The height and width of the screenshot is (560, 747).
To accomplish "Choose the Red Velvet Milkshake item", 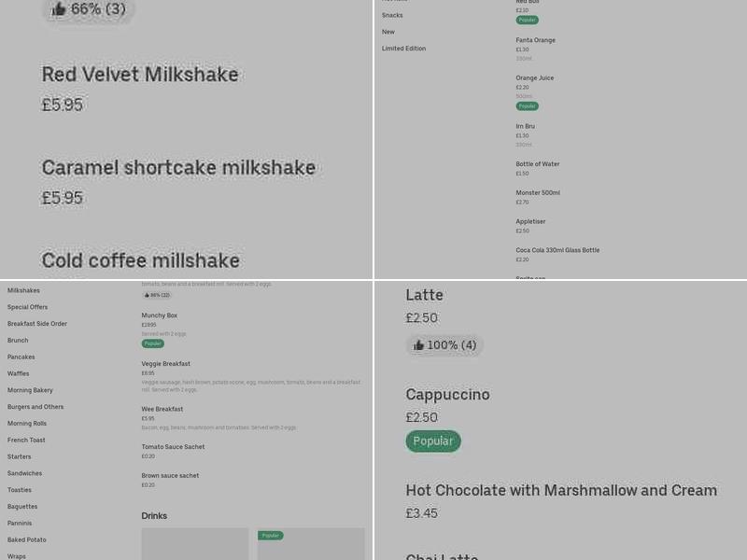I will pos(140,75).
